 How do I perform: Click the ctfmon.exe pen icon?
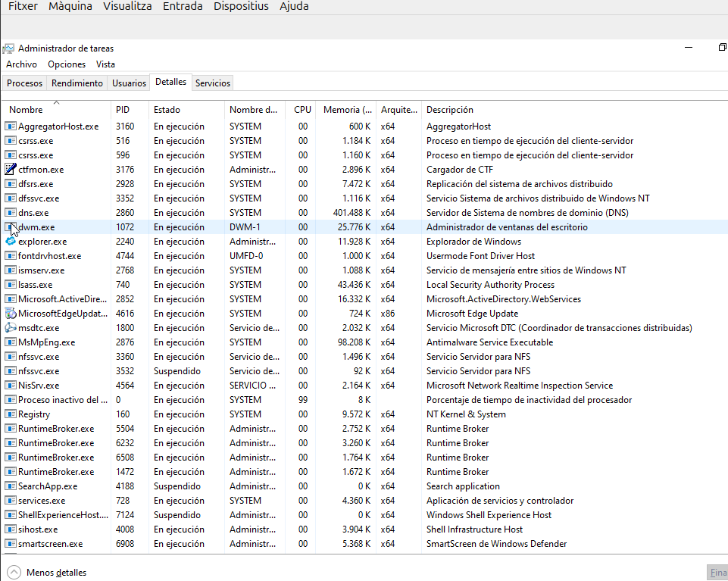(x=11, y=170)
